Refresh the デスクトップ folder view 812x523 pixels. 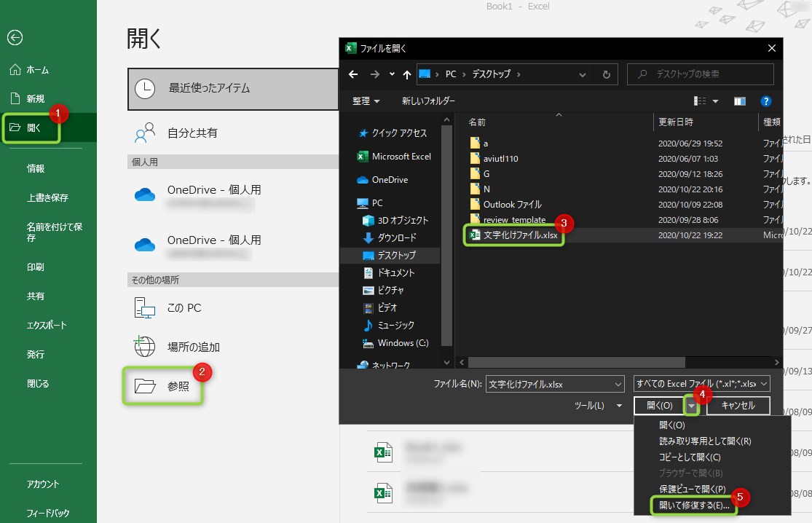(607, 74)
